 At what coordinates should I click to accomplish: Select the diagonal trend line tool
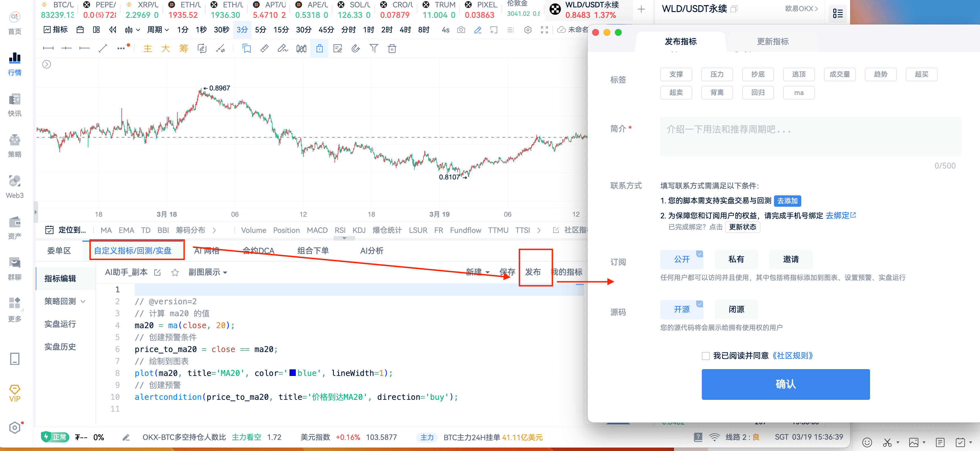103,48
